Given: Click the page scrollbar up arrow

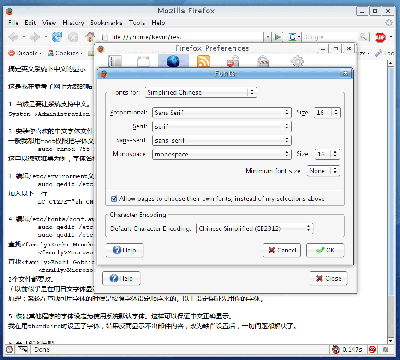Looking at the screenshot, I should [x=391, y=64].
